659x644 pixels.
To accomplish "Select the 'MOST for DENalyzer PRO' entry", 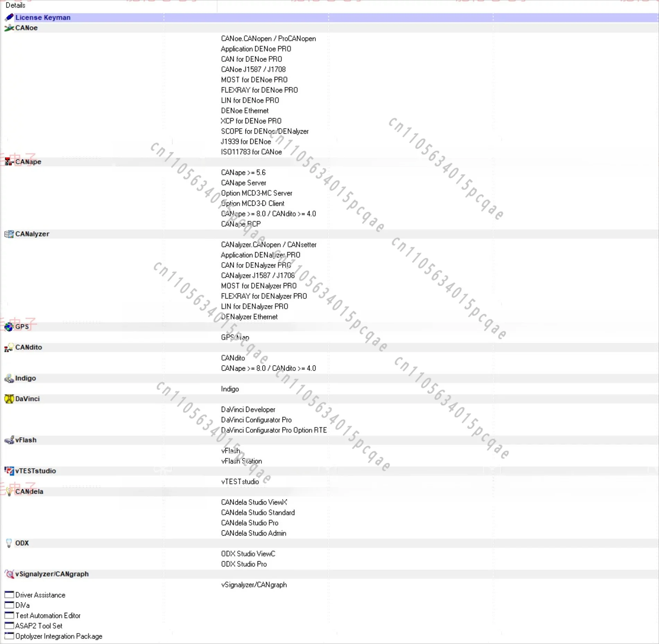I will [x=259, y=286].
